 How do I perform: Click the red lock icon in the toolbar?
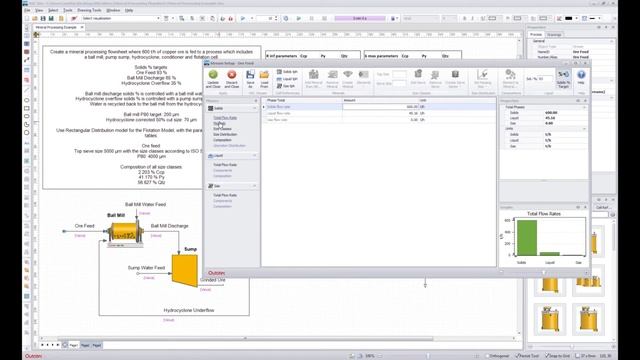click(x=231, y=18)
